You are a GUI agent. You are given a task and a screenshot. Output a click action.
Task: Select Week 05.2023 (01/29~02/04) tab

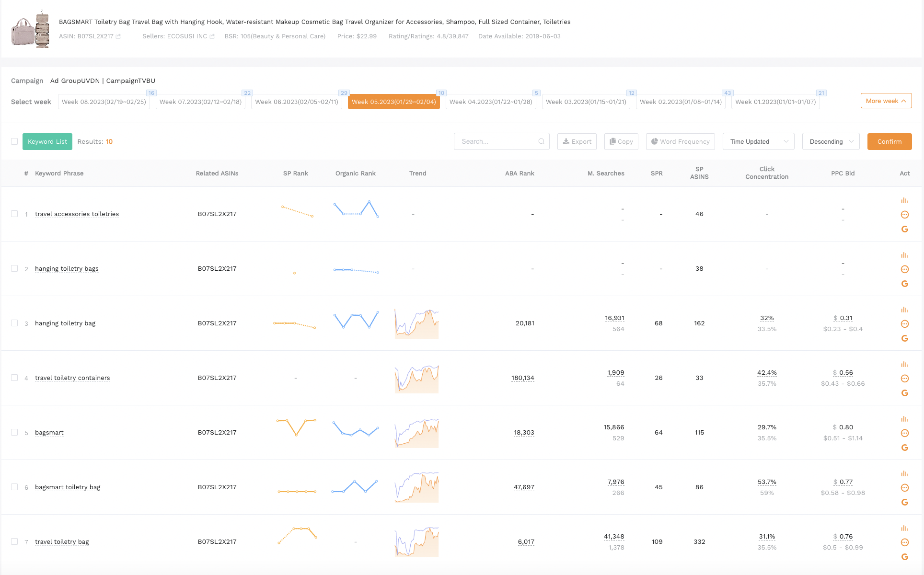click(x=394, y=102)
